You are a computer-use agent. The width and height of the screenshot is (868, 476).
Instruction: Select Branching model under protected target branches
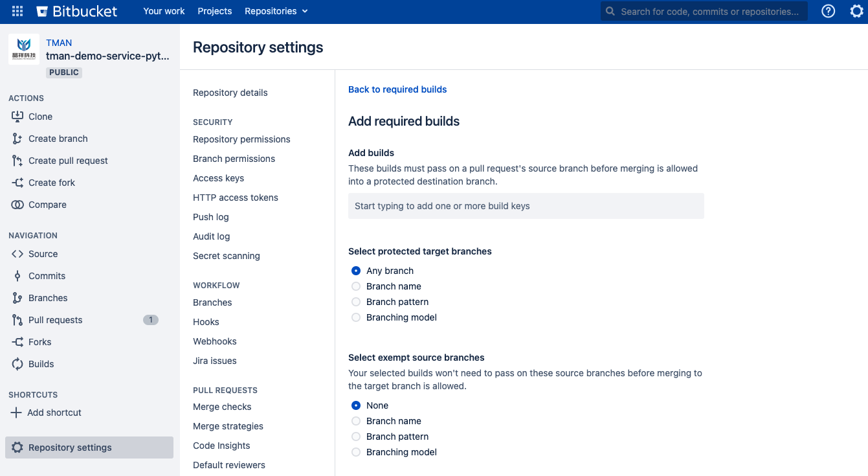[x=356, y=317]
